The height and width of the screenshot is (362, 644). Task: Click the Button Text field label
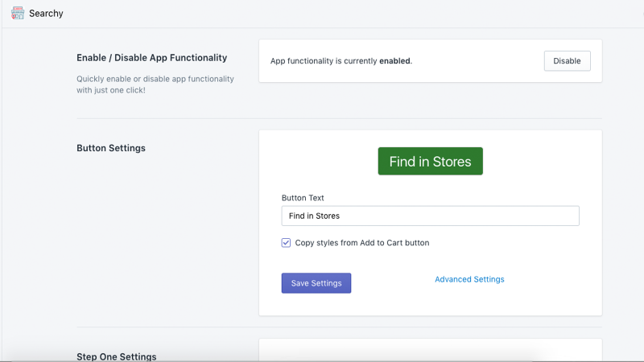[303, 198]
